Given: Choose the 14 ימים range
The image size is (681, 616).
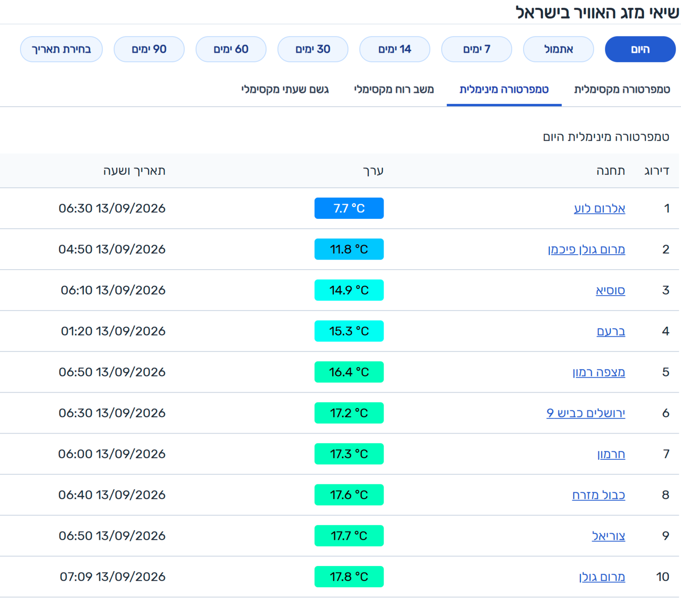Looking at the screenshot, I should (395, 49).
